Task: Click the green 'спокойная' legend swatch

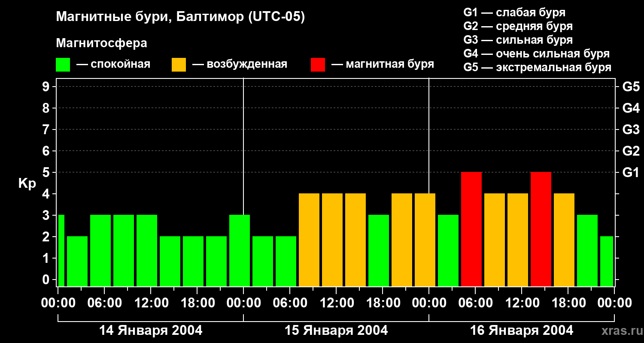Action: [63, 65]
